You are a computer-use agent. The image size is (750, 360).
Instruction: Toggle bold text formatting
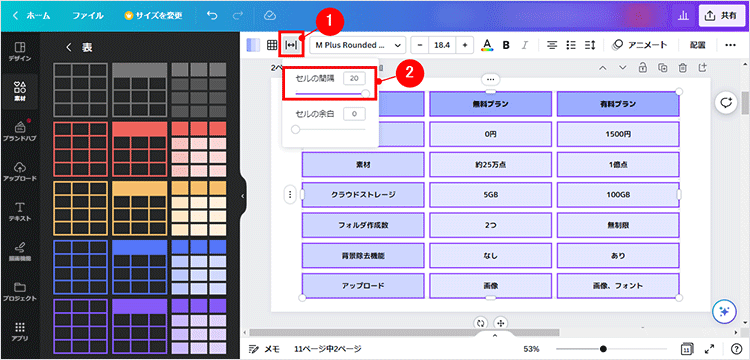coord(506,45)
